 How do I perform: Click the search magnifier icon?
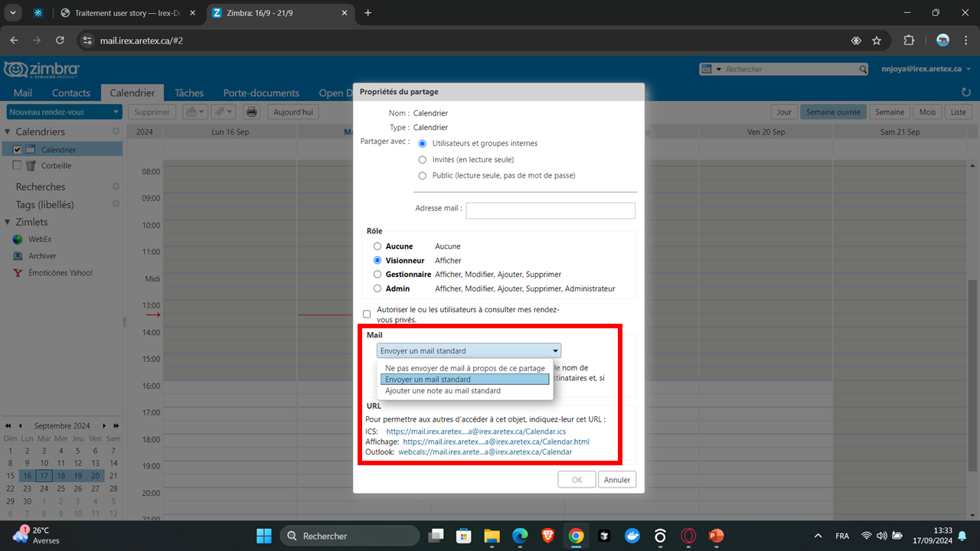[862, 69]
